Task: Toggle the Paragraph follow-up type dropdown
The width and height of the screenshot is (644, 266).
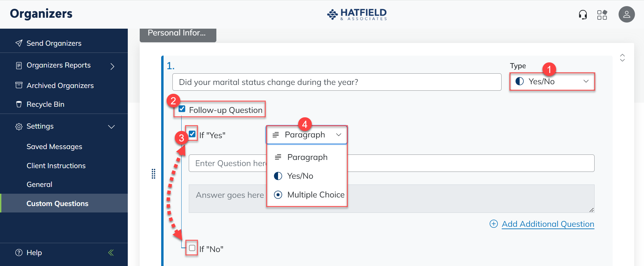Action: click(x=307, y=135)
